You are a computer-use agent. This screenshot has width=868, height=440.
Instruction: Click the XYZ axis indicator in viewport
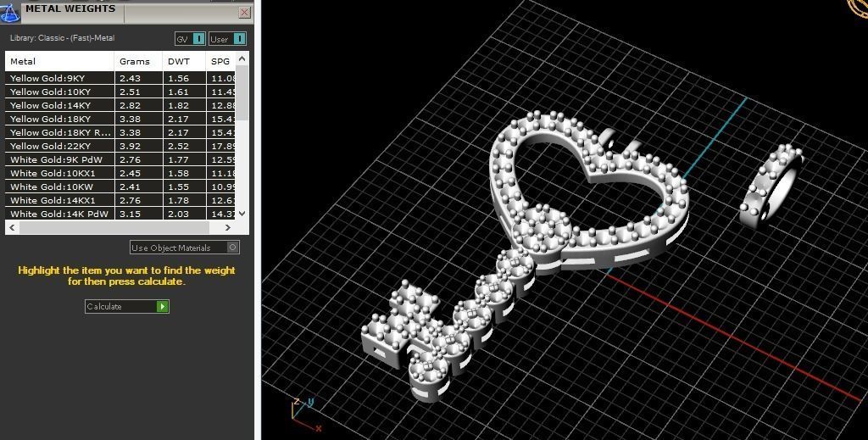(305, 414)
